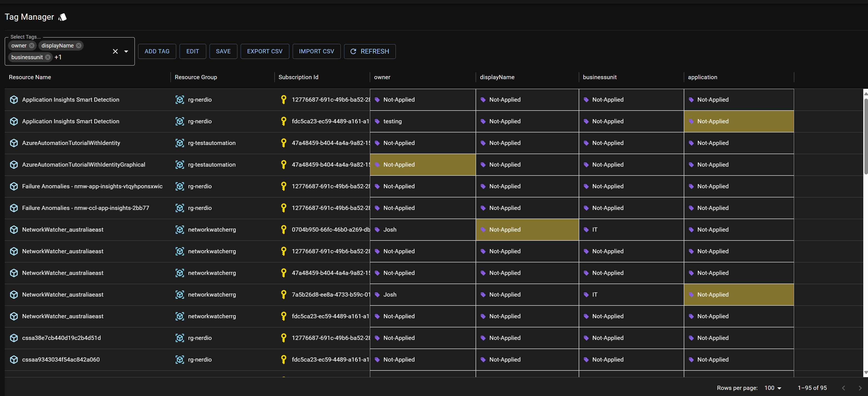Click resource icon for Failure Anomalies nmw-app-insights-vtqyhponsxwic
Viewport: 868px width, 396px height.
pyautogui.click(x=14, y=186)
